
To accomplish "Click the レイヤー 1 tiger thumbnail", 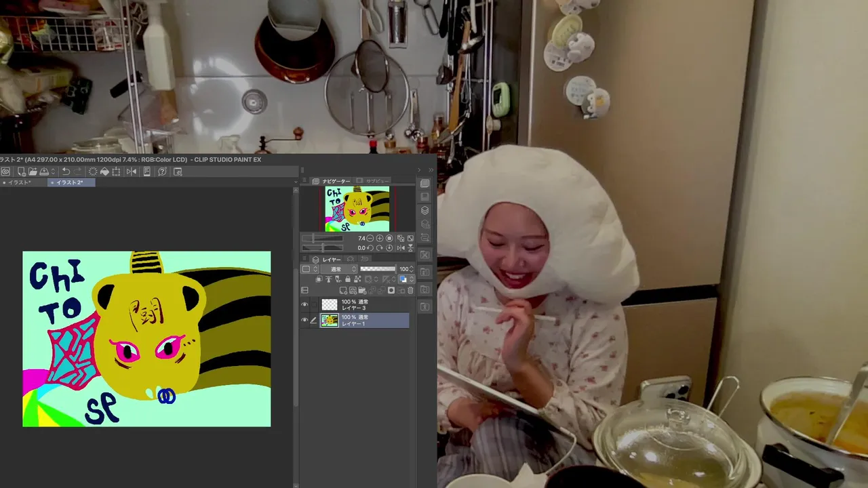I will click(330, 320).
